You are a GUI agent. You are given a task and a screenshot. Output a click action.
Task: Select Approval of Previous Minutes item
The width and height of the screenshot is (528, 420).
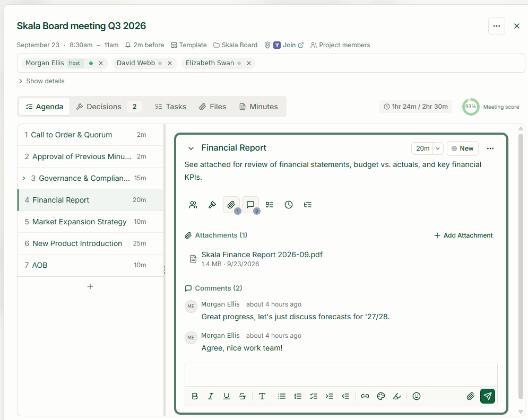click(90, 156)
